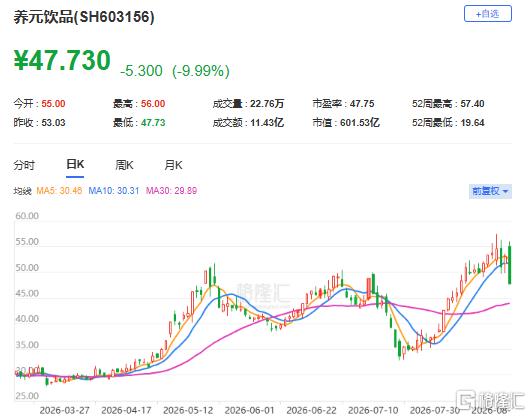
Task: Open the 月K monthly chart tab
Action: [x=173, y=165]
